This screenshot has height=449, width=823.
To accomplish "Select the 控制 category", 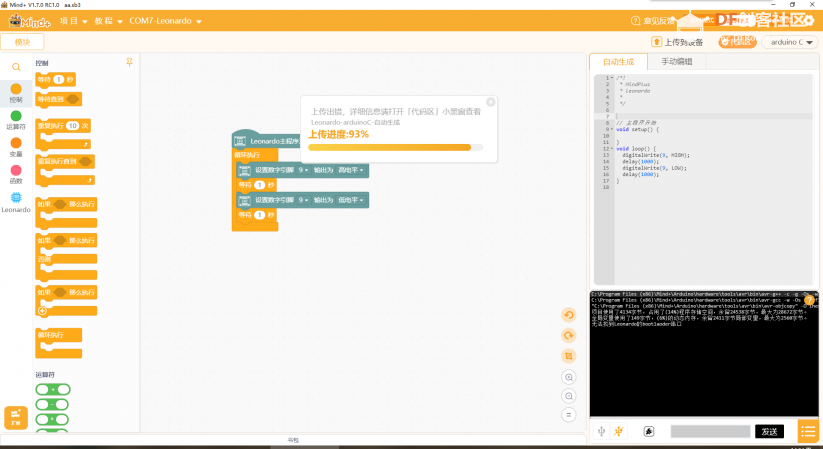I will [16, 93].
